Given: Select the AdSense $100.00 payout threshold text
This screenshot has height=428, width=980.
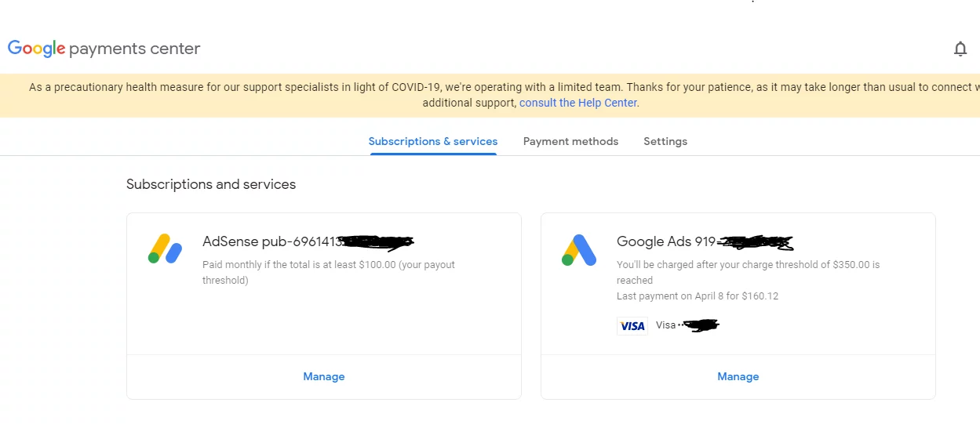Looking at the screenshot, I should [329, 272].
